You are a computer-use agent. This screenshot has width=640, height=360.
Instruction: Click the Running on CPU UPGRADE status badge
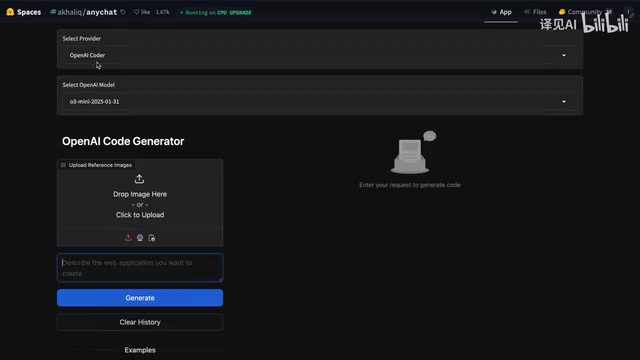(x=216, y=12)
